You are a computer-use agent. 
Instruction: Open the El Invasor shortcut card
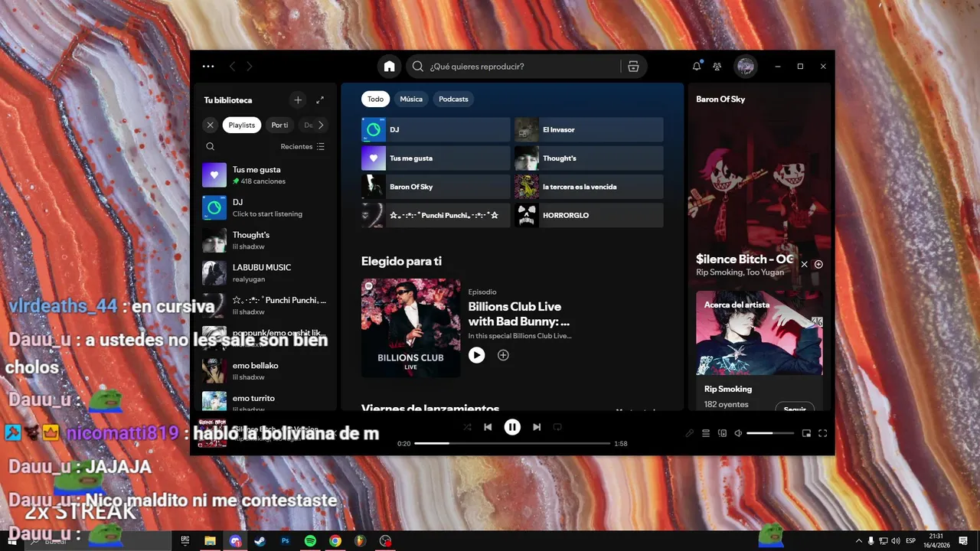click(x=589, y=129)
